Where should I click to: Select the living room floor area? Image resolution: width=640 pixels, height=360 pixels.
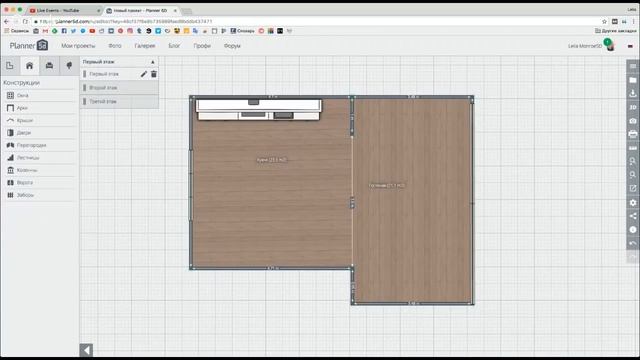(x=413, y=200)
